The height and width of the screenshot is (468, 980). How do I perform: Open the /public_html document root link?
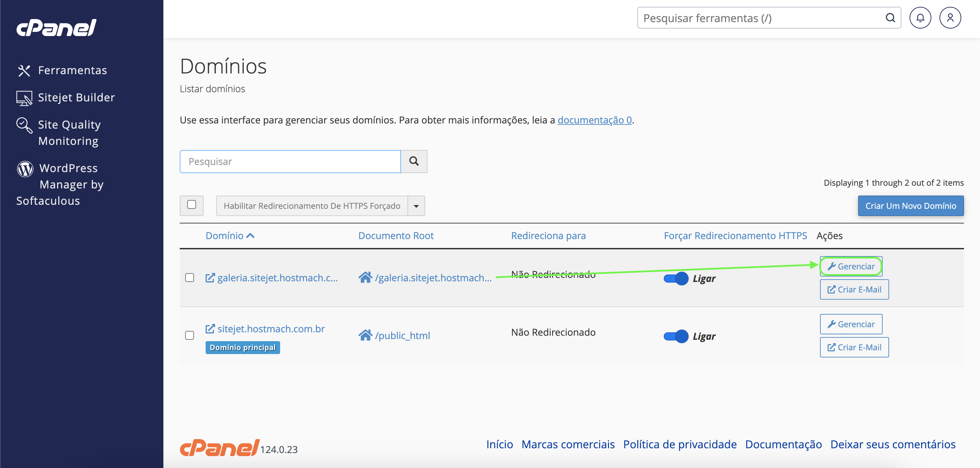[402, 336]
